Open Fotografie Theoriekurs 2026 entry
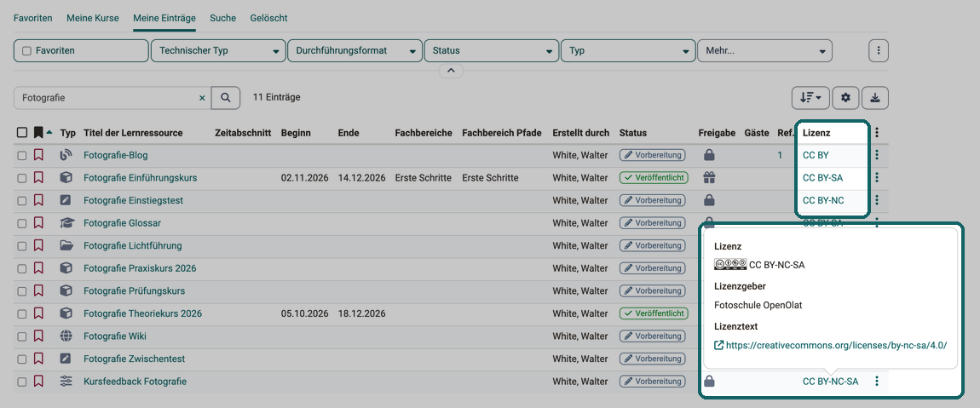The image size is (980, 408). coord(142,313)
